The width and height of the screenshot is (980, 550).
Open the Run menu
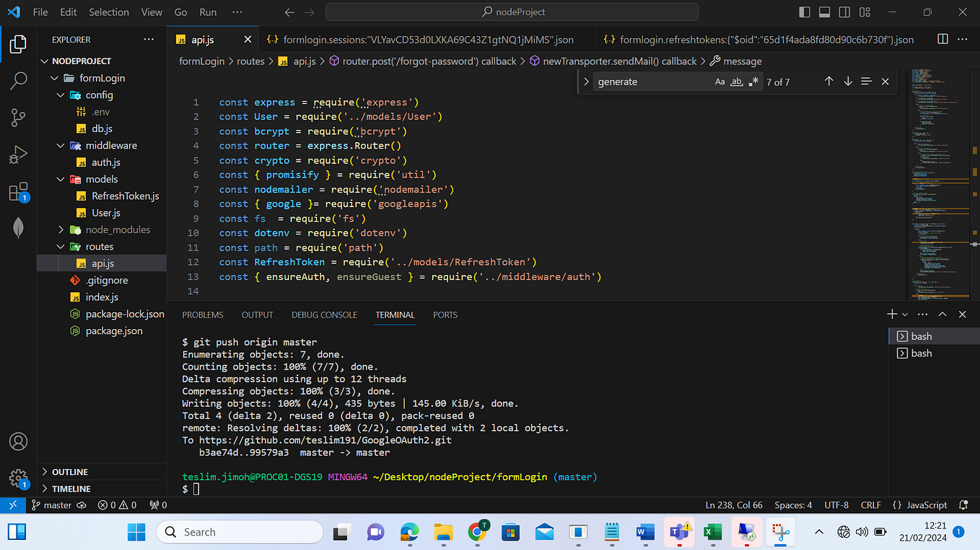pos(207,12)
